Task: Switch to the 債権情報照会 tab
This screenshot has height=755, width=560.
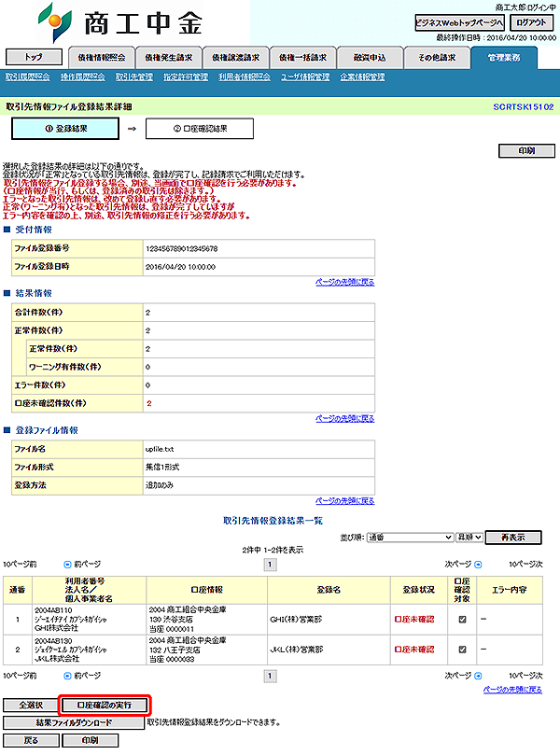Action: tap(102, 58)
